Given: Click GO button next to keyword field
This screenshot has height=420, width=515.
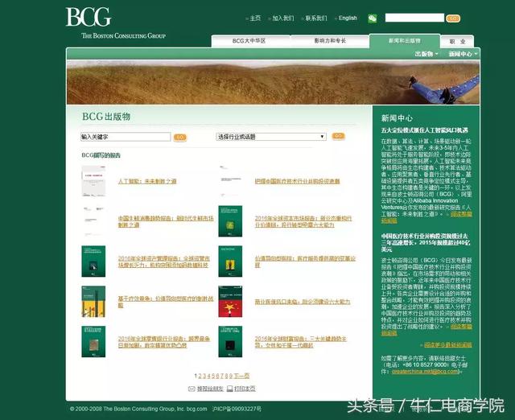Looking at the screenshot, I should pos(179,138).
